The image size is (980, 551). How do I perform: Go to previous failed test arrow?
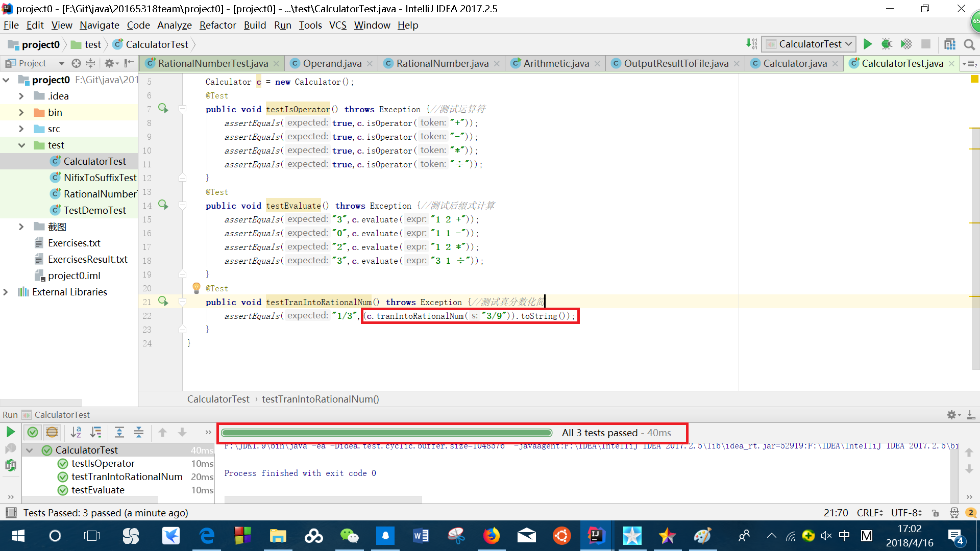click(162, 432)
